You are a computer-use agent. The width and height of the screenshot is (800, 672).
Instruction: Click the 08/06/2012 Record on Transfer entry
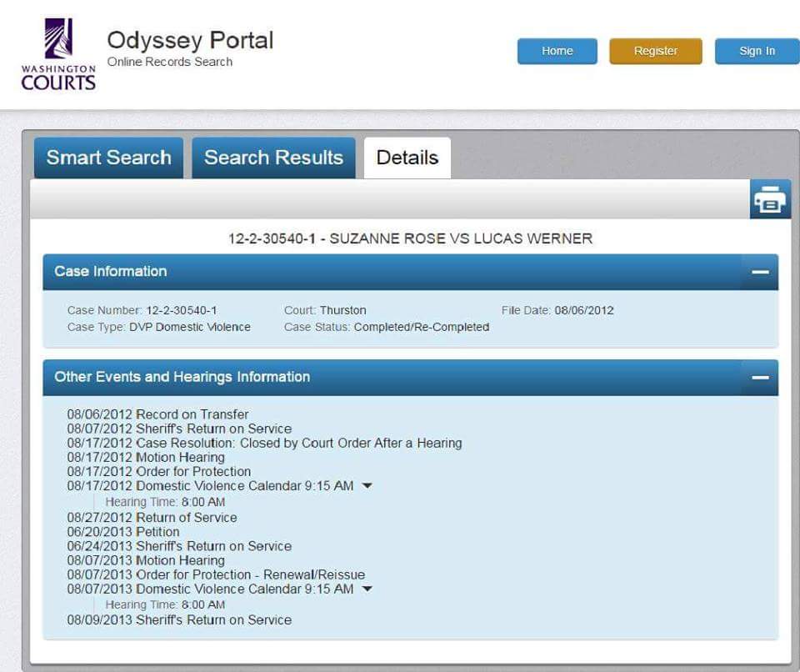tap(157, 414)
